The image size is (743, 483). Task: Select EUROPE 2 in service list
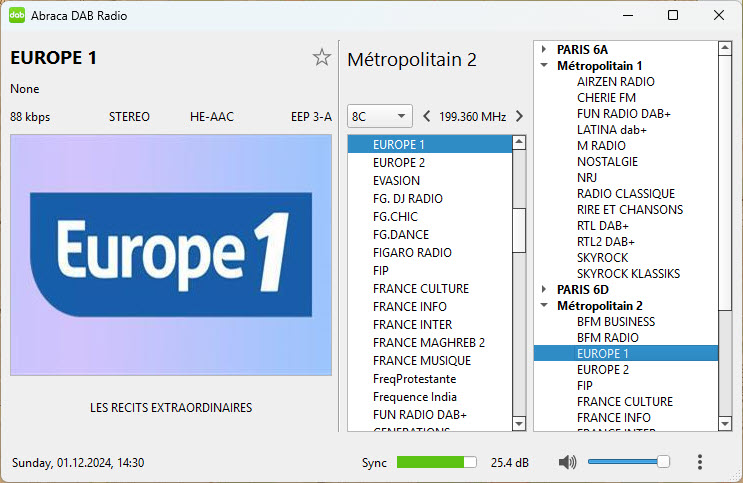point(430,163)
